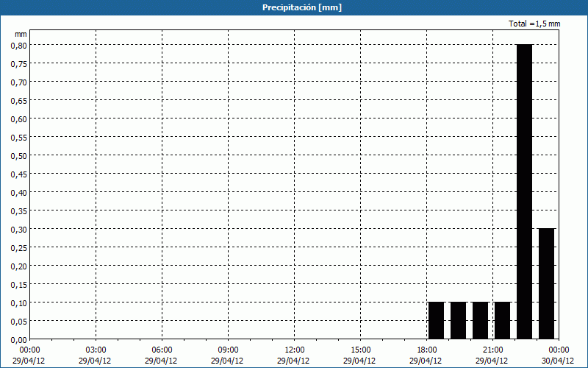This screenshot has height=368, width=588.
Task: Click the 12:00 29/04/12 time label
Action: point(294,355)
